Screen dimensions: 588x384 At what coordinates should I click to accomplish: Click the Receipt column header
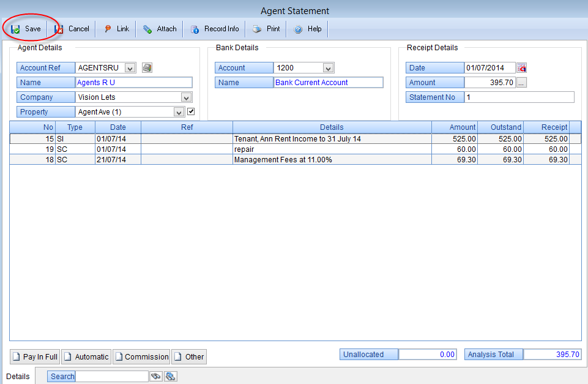tap(546, 127)
